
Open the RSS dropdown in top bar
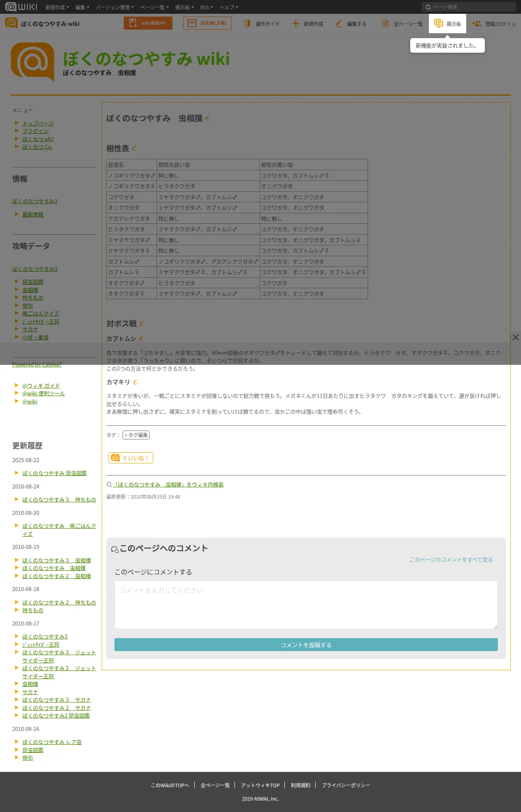[x=207, y=7]
